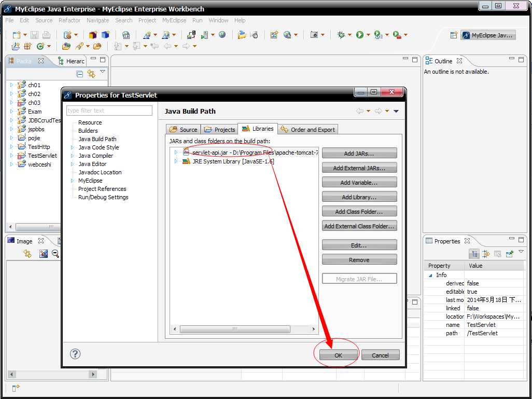Confirm the dialog with OK
Screen dimensions: 532x399
pos(338,355)
